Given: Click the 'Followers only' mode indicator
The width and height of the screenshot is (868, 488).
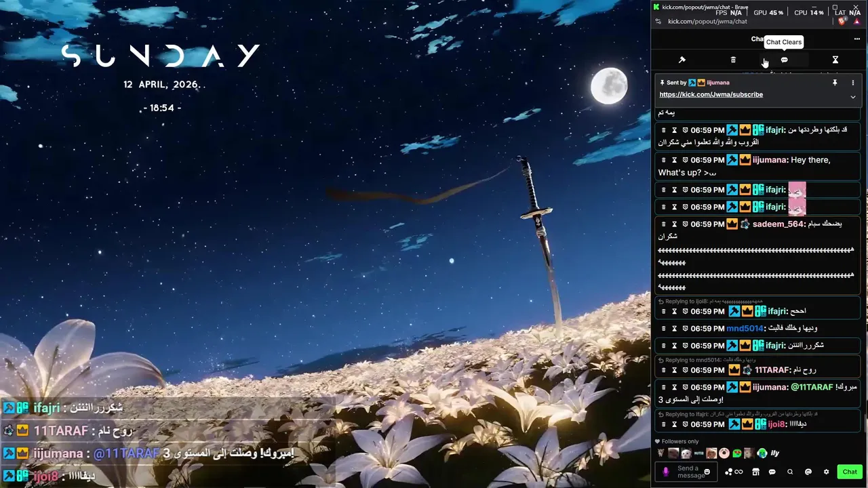Looking at the screenshot, I should click(x=677, y=441).
